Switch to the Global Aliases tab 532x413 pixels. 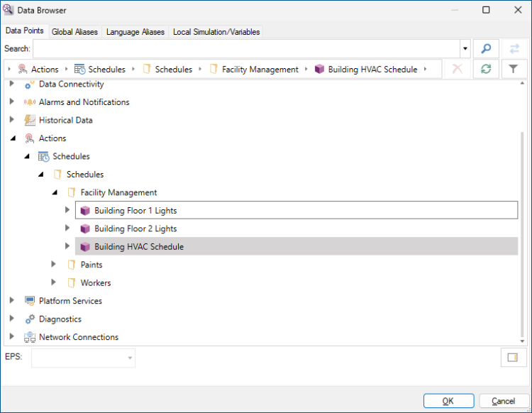pyautogui.click(x=75, y=32)
